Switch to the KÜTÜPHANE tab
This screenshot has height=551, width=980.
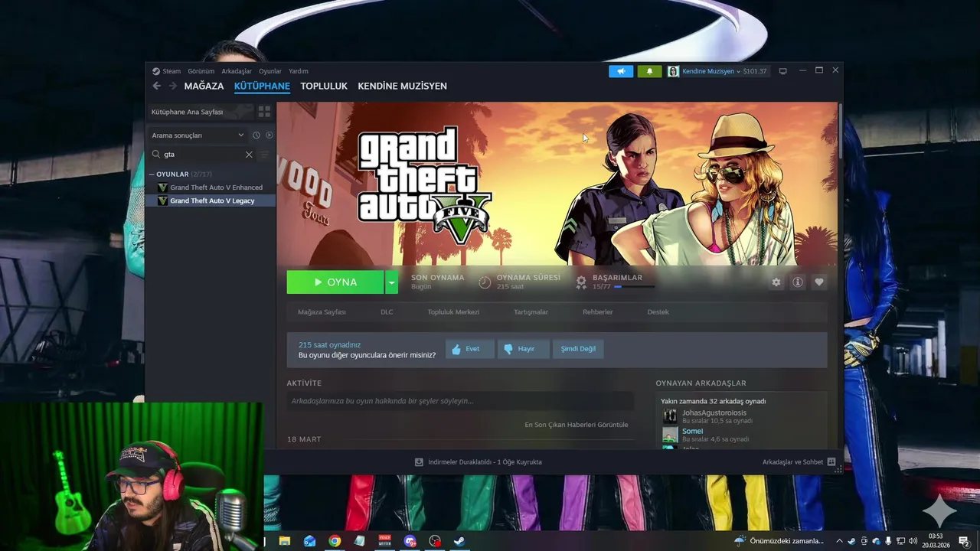(262, 86)
